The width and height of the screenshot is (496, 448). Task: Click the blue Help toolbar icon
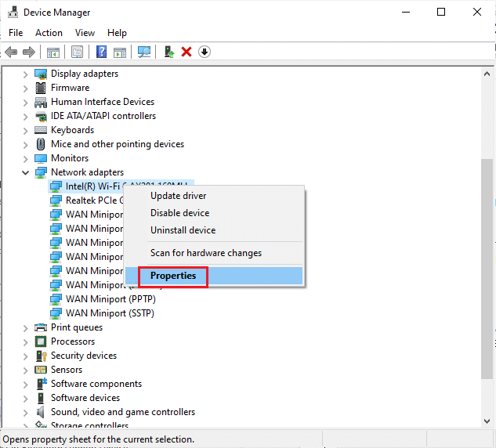click(x=101, y=52)
